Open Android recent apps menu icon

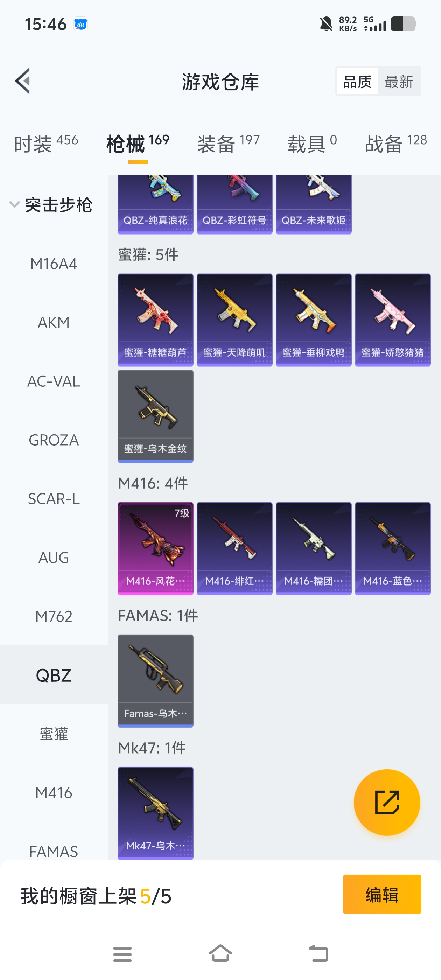coord(122,954)
